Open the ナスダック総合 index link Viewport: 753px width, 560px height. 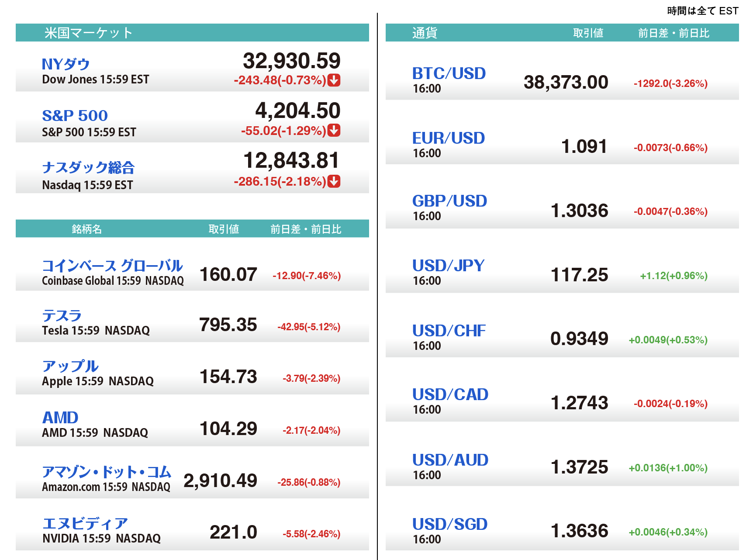[88, 167]
